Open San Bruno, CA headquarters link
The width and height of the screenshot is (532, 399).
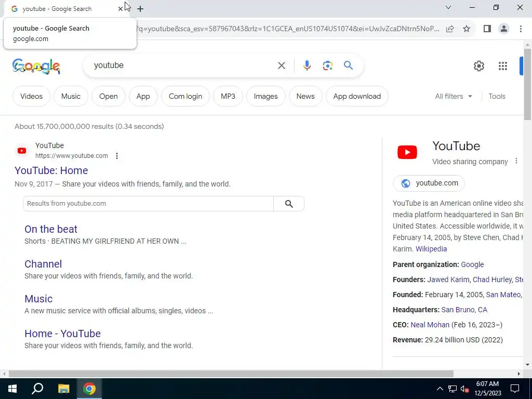click(464, 310)
